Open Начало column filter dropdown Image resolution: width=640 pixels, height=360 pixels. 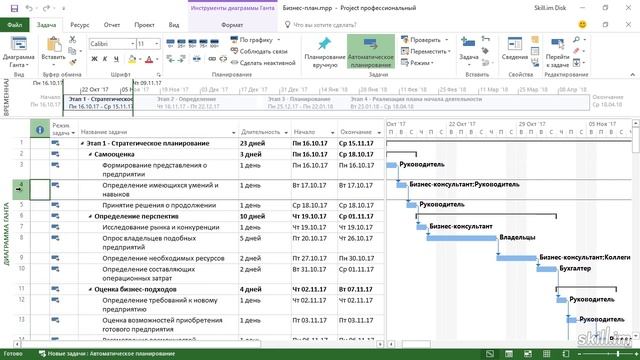click(332, 133)
